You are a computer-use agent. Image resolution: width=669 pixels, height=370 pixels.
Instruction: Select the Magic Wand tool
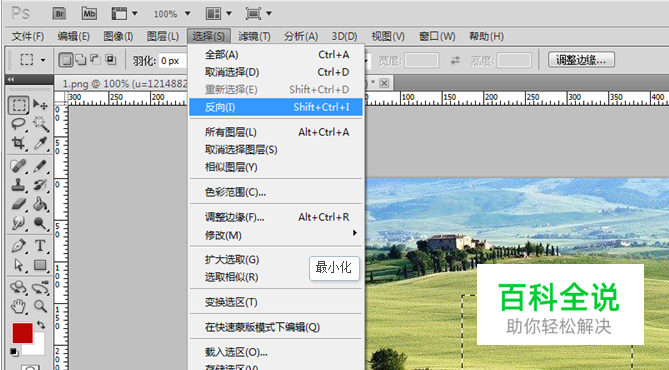coord(40,124)
